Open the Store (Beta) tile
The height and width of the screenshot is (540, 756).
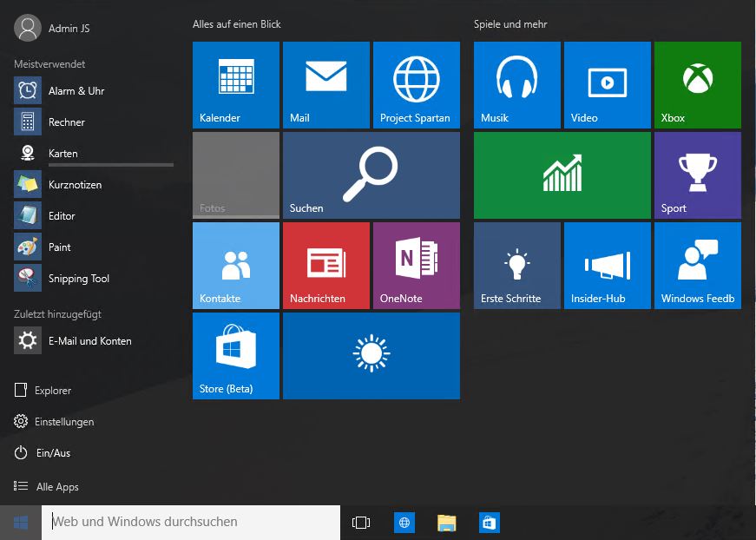[x=235, y=356]
